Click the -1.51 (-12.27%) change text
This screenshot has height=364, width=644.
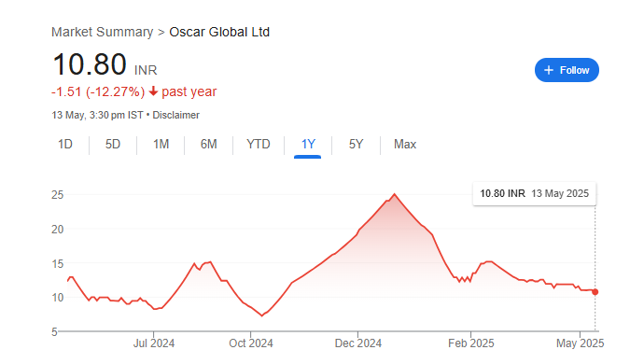click(x=98, y=91)
